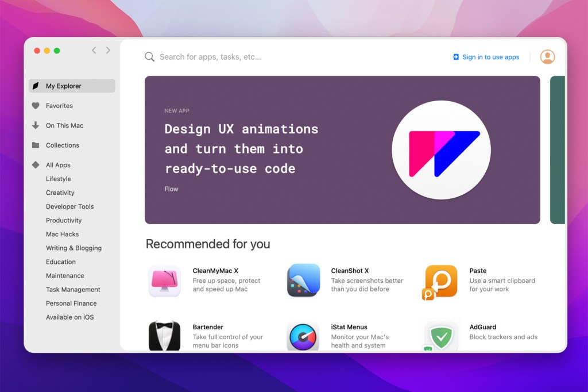Viewport: 588px width, 392px height.
Task: Click the CleanMyMac X title
Action: click(215, 271)
